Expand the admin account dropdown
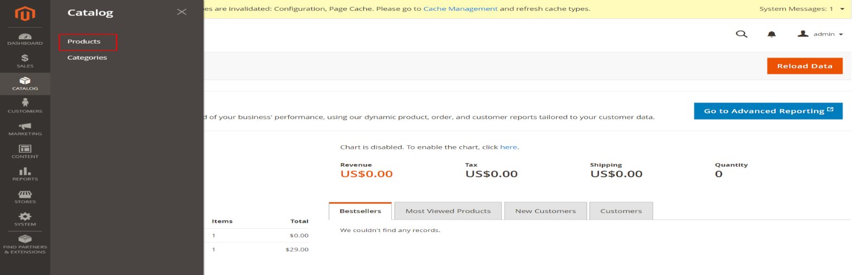868x275 pixels. coord(820,34)
